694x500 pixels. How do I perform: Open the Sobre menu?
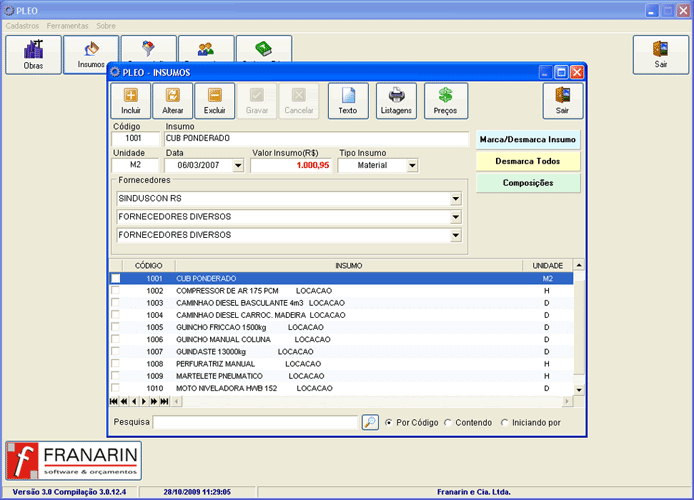[x=106, y=26]
